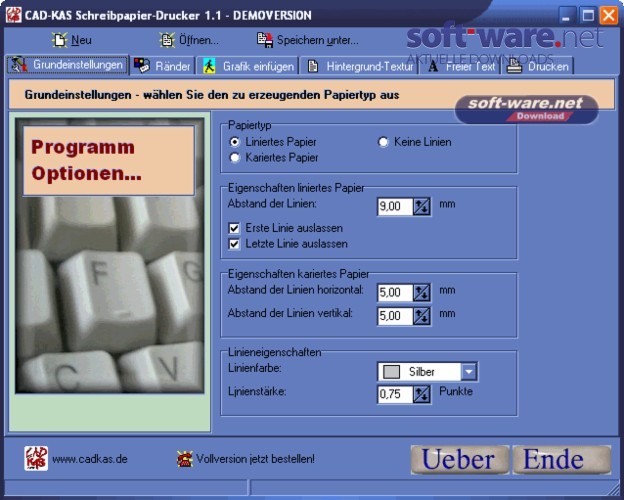The height and width of the screenshot is (500, 624).
Task: Click the Linienstärke 0,75 field
Action: click(395, 395)
